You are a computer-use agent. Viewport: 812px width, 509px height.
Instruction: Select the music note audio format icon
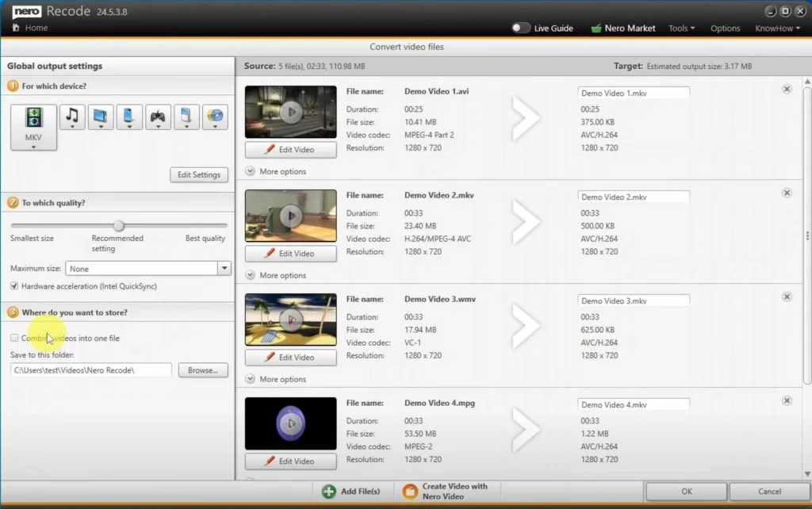[72, 117]
